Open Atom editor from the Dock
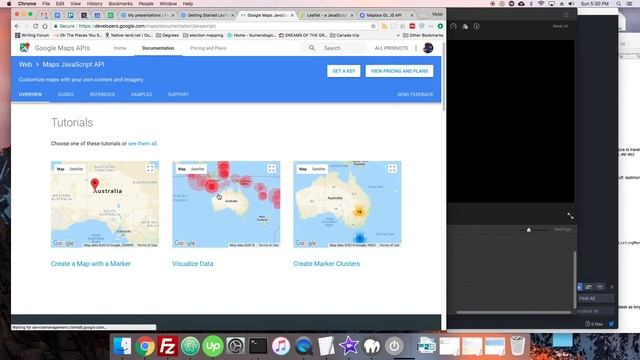Screen dimensions: 640x360 pos(190,346)
